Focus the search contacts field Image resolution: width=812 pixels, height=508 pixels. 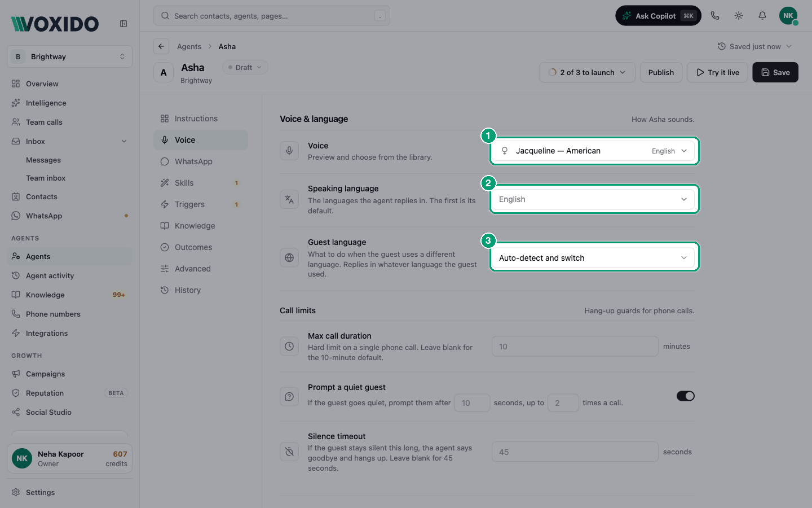272,16
